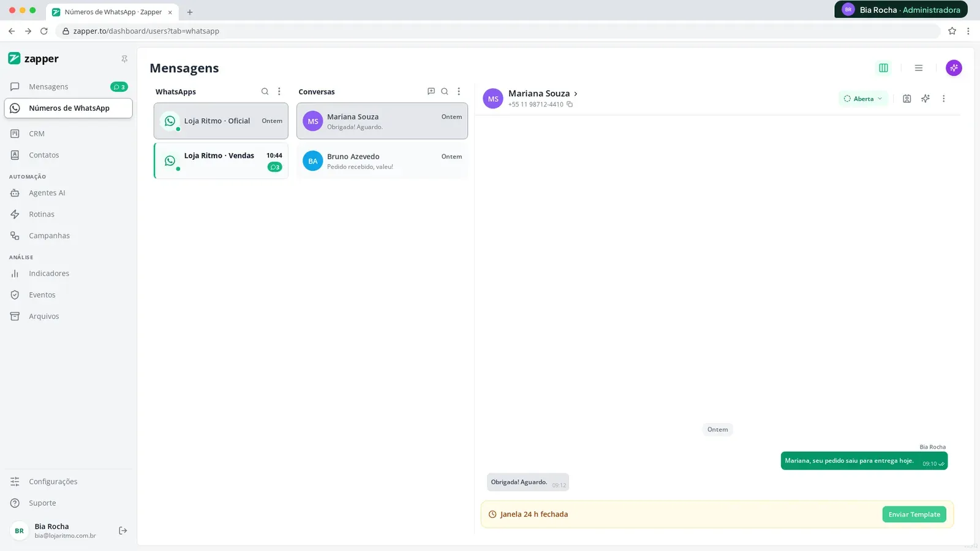The width and height of the screenshot is (980, 551).
Task: Open WhatsApps panel three-dot menu
Action: (279, 91)
